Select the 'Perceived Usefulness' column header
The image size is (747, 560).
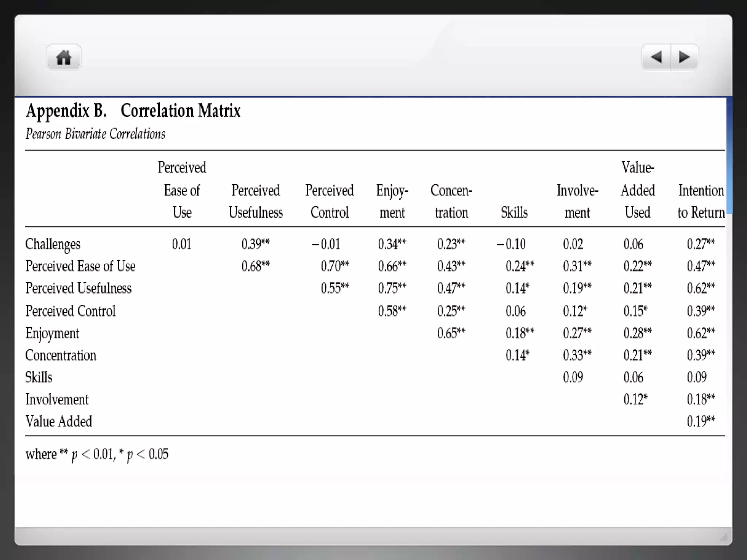click(x=255, y=201)
